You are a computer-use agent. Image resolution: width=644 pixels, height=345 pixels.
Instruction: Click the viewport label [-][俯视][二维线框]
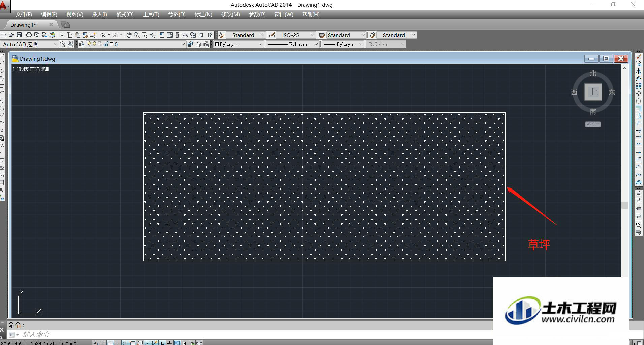click(31, 69)
